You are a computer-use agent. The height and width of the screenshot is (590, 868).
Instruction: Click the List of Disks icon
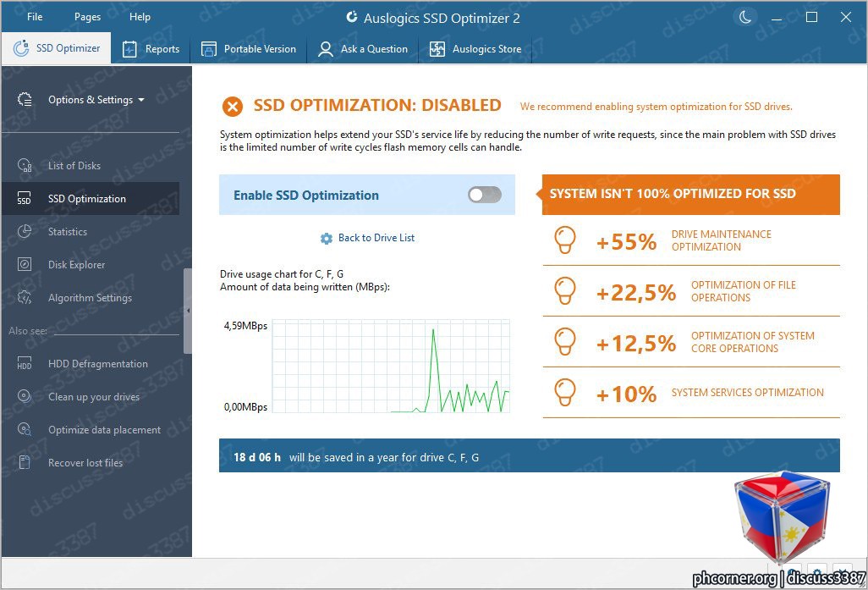pyautogui.click(x=25, y=165)
